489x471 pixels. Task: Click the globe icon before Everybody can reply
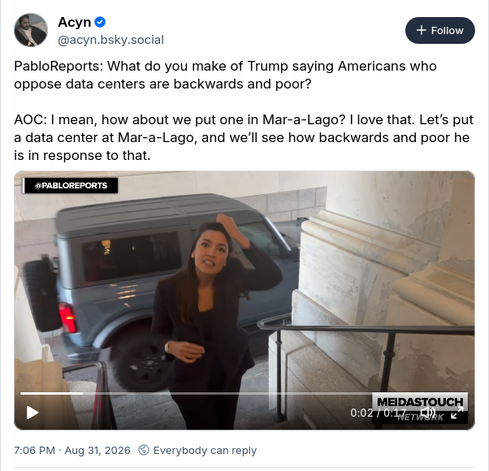point(144,450)
